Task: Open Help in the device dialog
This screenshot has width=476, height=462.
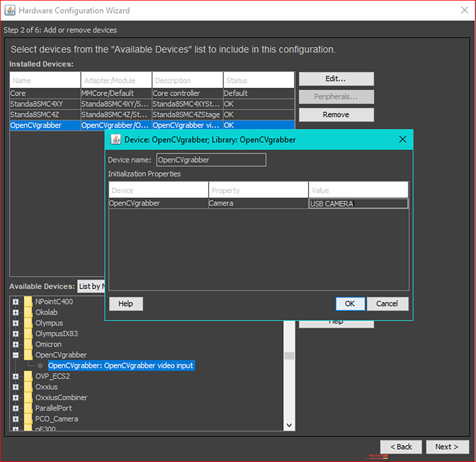Action: click(126, 304)
